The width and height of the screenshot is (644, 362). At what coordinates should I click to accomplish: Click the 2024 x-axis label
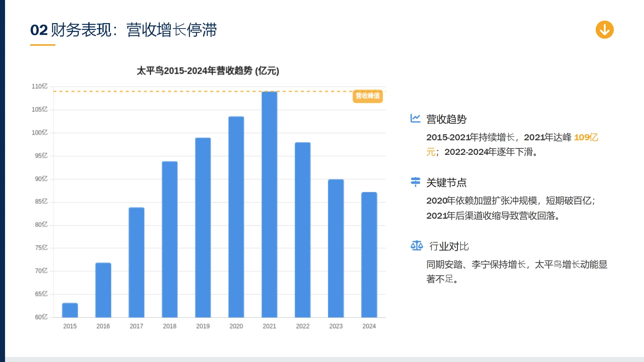point(369,326)
